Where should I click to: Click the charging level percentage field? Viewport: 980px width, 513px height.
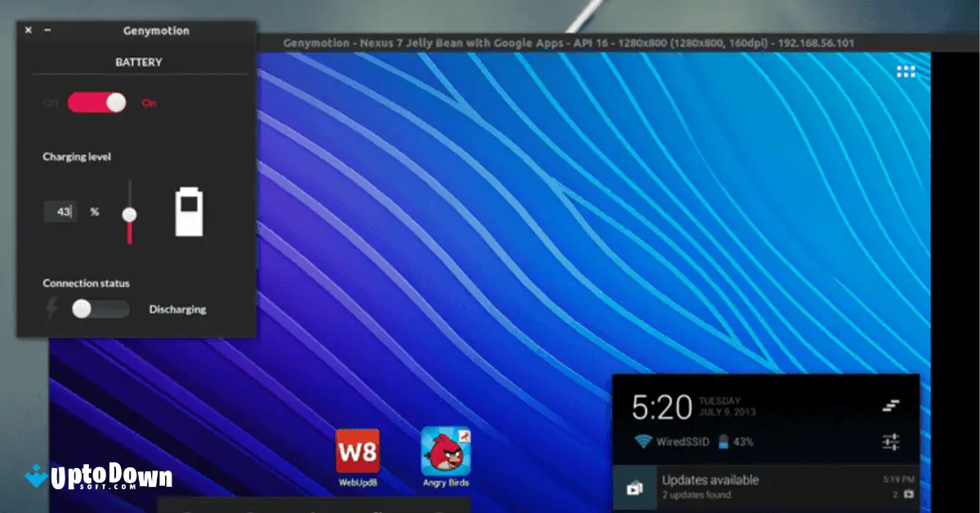pos(60,211)
